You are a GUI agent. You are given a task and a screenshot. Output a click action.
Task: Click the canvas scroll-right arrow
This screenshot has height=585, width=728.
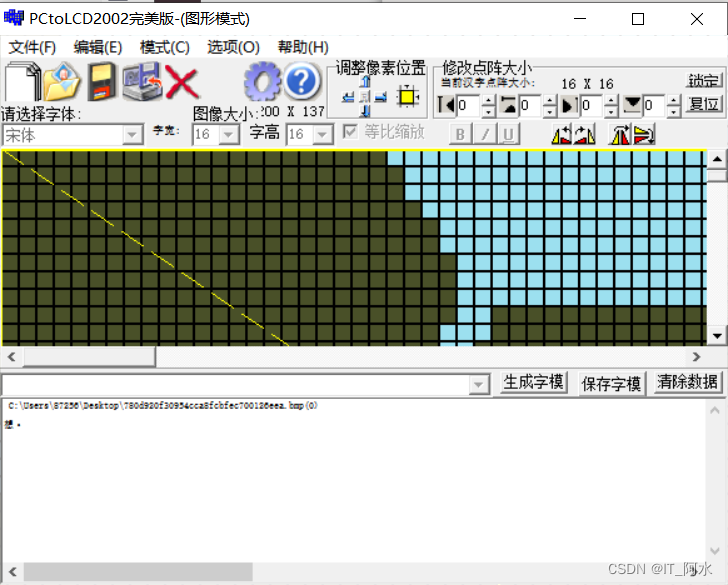click(x=696, y=357)
